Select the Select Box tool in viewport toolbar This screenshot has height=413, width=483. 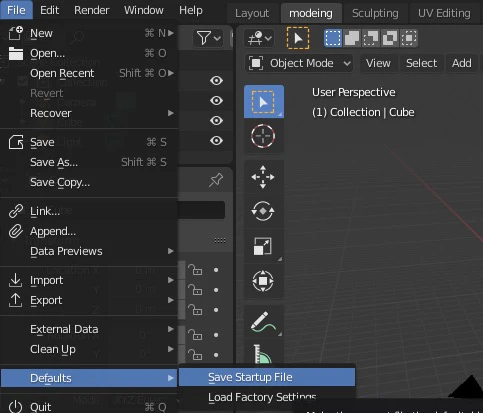click(x=264, y=101)
